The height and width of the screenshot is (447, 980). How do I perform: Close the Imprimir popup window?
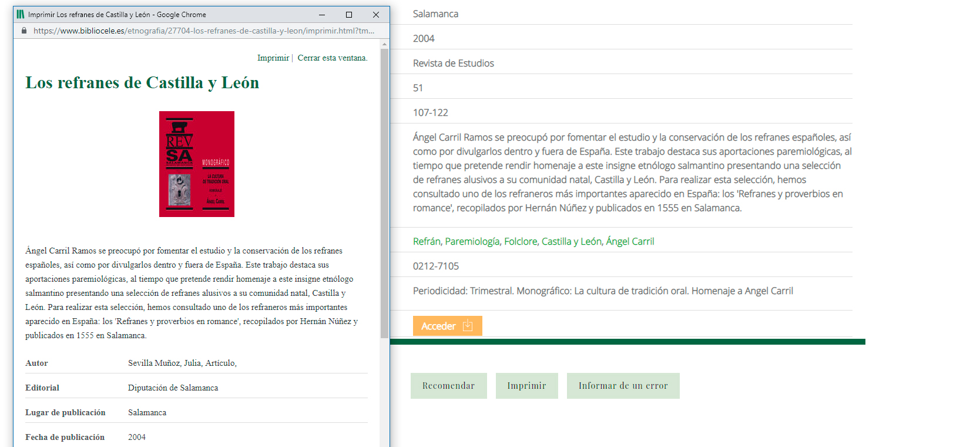pyautogui.click(x=376, y=15)
